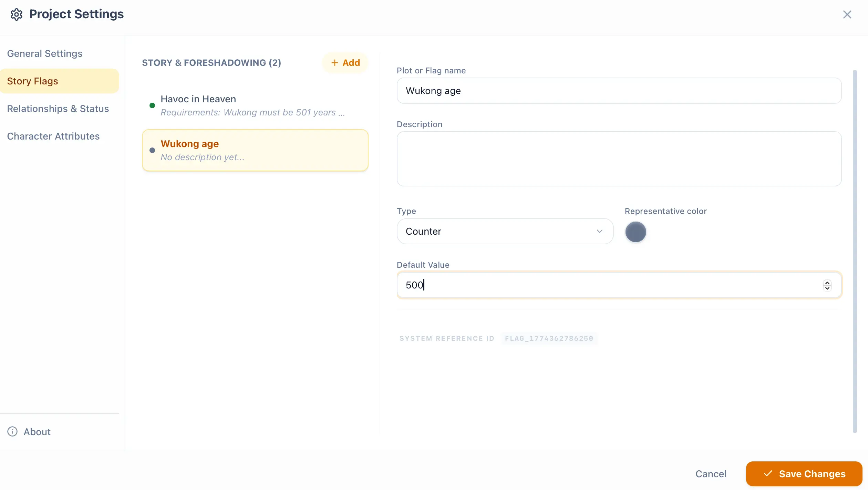Add a new story flag
The height and width of the screenshot is (490, 868).
tap(345, 63)
